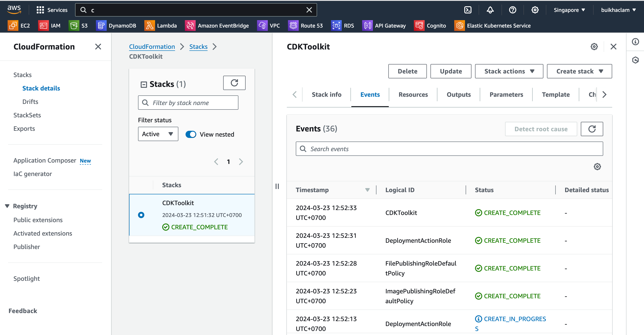Go to next page of stacks
Image resolution: width=644 pixels, height=335 pixels.
pos(241,162)
